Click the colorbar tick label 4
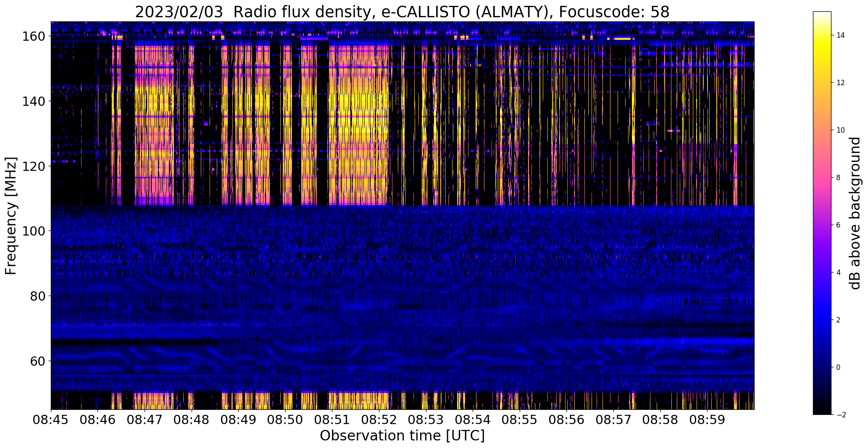 pyautogui.click(x=839, y=272)
